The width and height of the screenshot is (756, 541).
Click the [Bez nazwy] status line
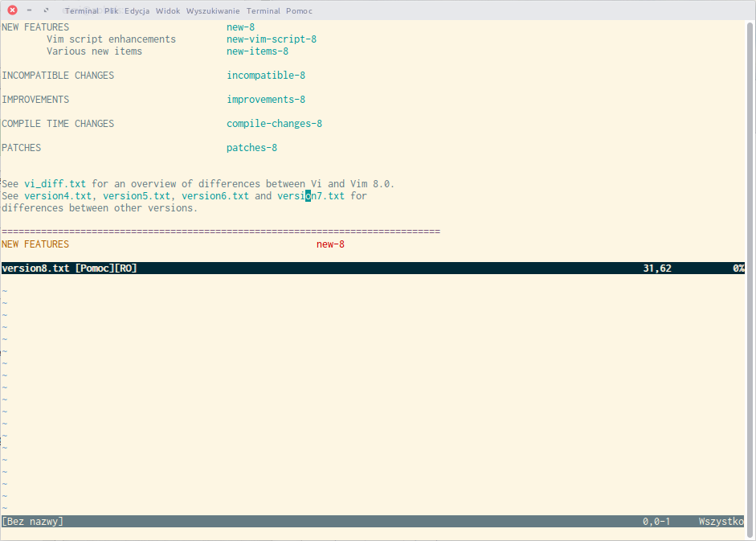coord(373,522)
